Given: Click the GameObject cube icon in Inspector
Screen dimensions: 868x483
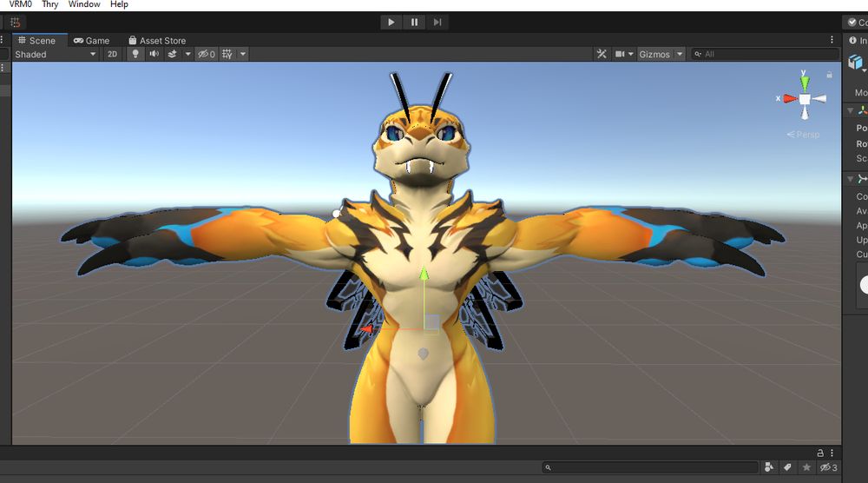Looking at the screenshot, I should click(x=855, y=62).
